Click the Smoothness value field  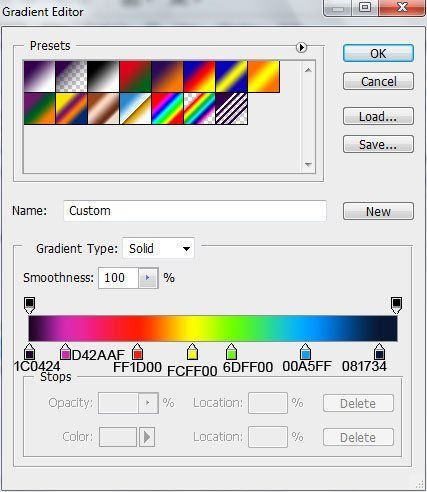pyautogui.click(x=118, y=278)
